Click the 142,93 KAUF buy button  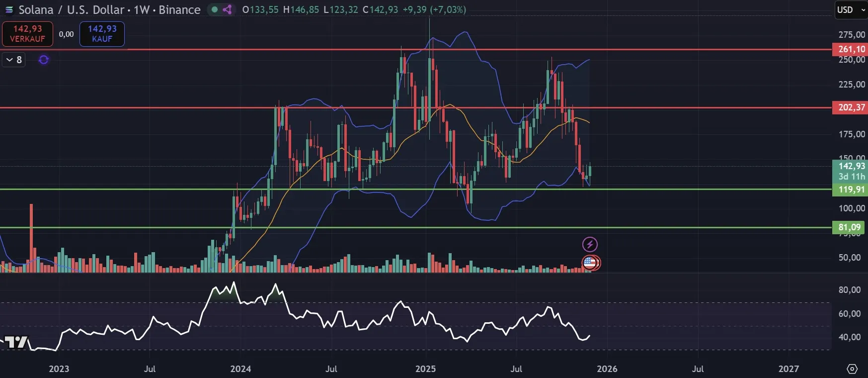102,34
